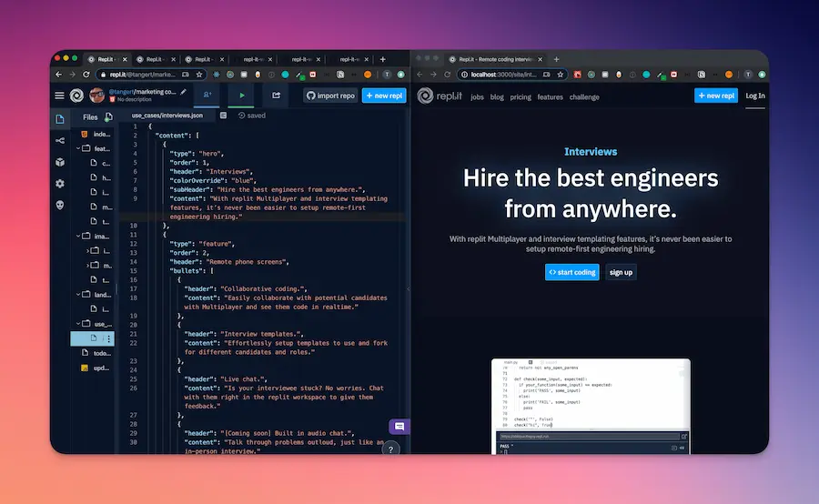Open a new tab in the right browser
Viewport: 819px width, 504px height.
point(556,59)
